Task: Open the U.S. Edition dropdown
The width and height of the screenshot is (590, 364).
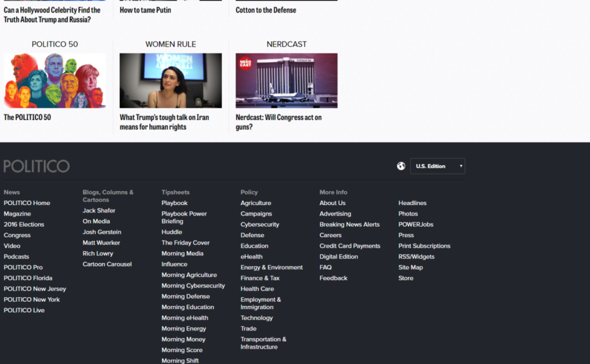Action: [438, 166]
